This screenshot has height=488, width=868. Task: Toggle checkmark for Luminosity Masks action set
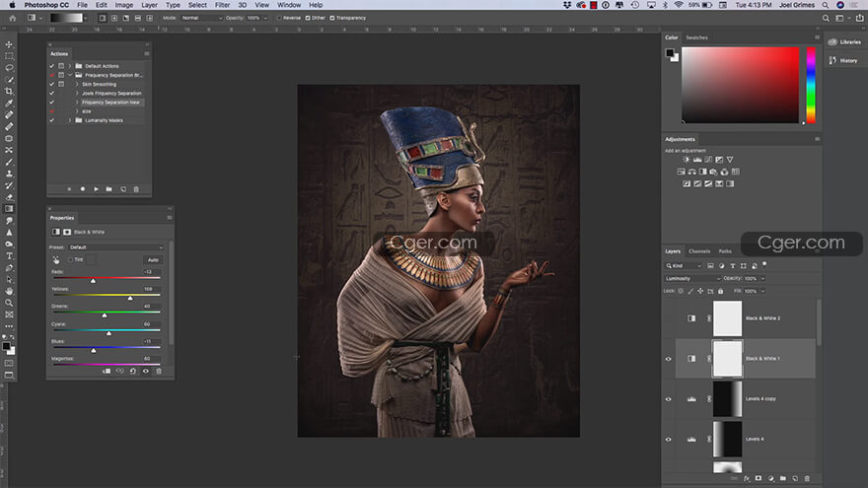point(52,120)
